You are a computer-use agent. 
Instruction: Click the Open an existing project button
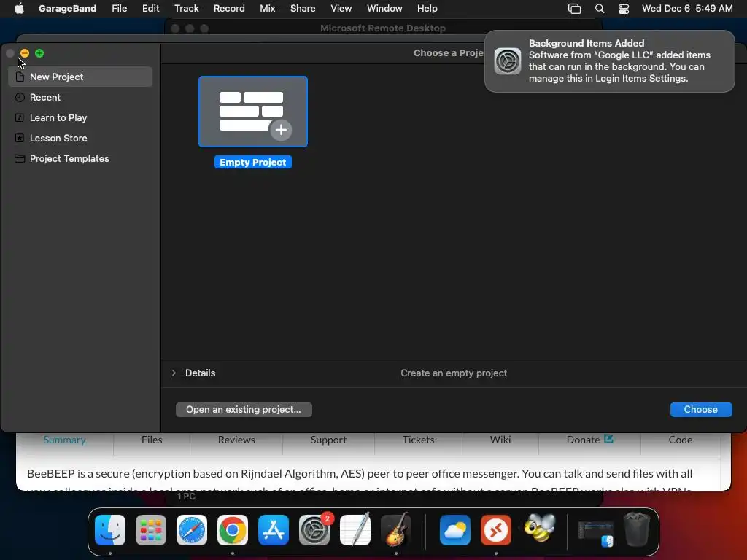pyautogui.click(x=244, y=410)
